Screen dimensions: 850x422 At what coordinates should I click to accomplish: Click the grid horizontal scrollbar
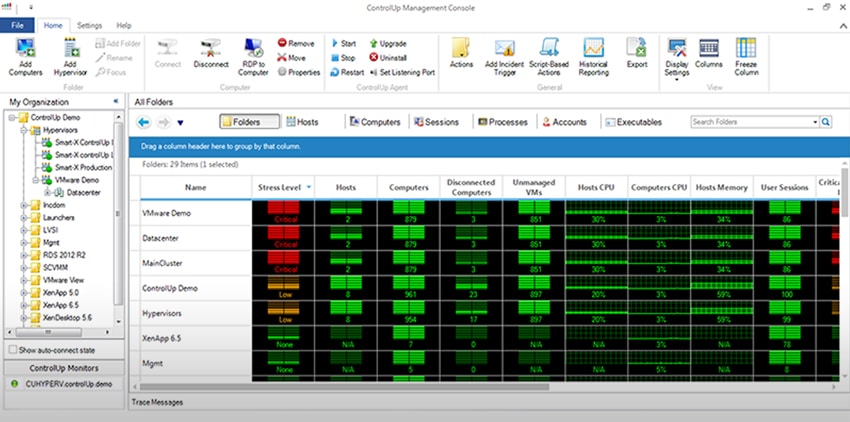344,387
